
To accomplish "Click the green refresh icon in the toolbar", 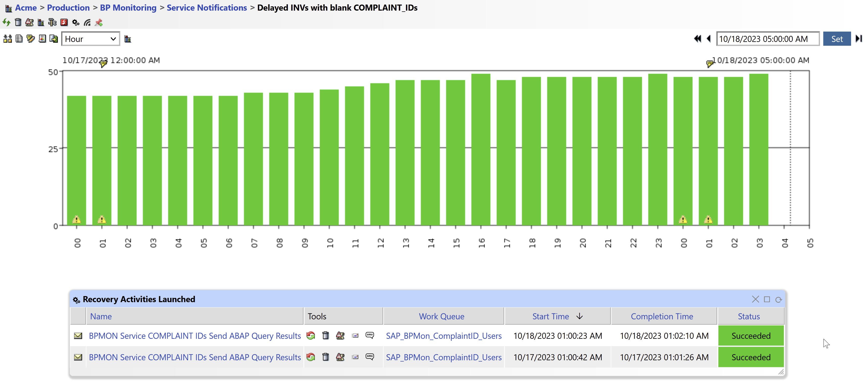I will [6, 22].
